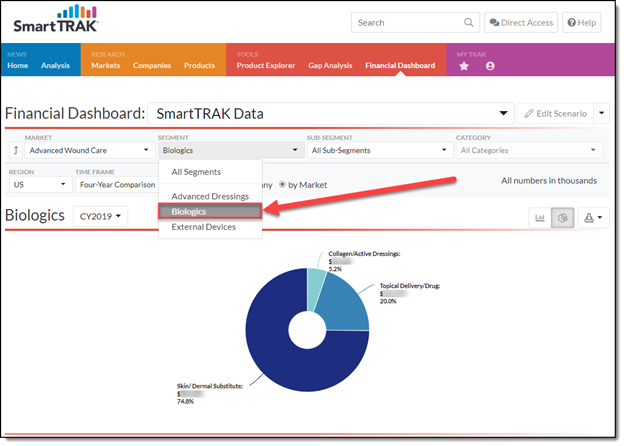Viewport: 624px width, 446px height.
Task: Choose Advanced Dressings from segment list
Action: click(210, 196)
